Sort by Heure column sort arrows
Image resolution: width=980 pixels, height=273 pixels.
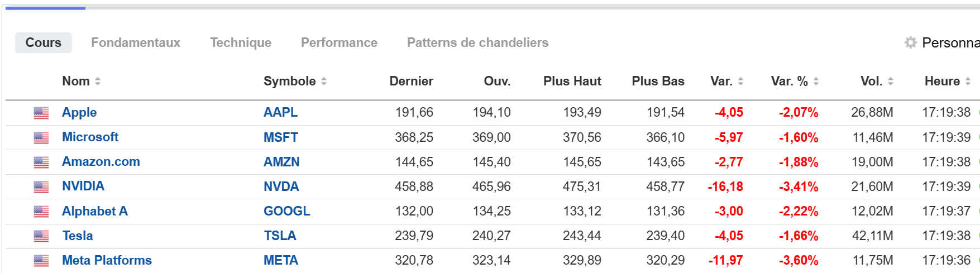click(968, 82)
